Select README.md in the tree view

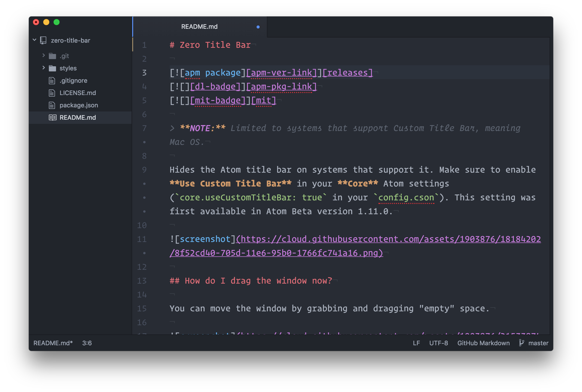78,118
